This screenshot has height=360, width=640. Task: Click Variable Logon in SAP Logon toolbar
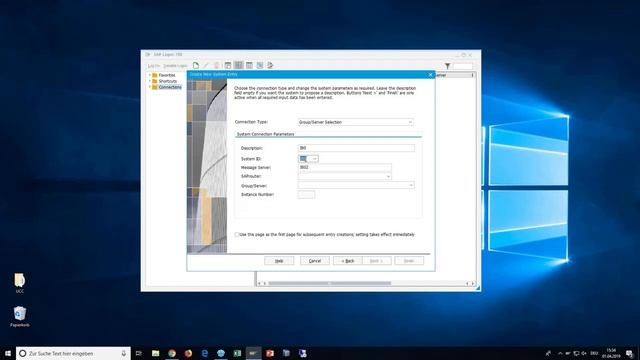click(175, 66)
